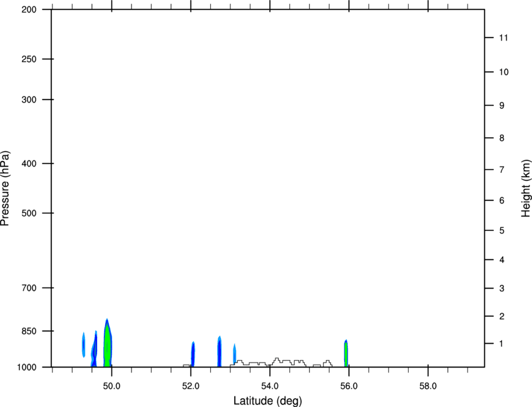The width and height of the screenshot is (532, 407).
Task: Click the 850 pressure tick label
Action: pos(29,331)
